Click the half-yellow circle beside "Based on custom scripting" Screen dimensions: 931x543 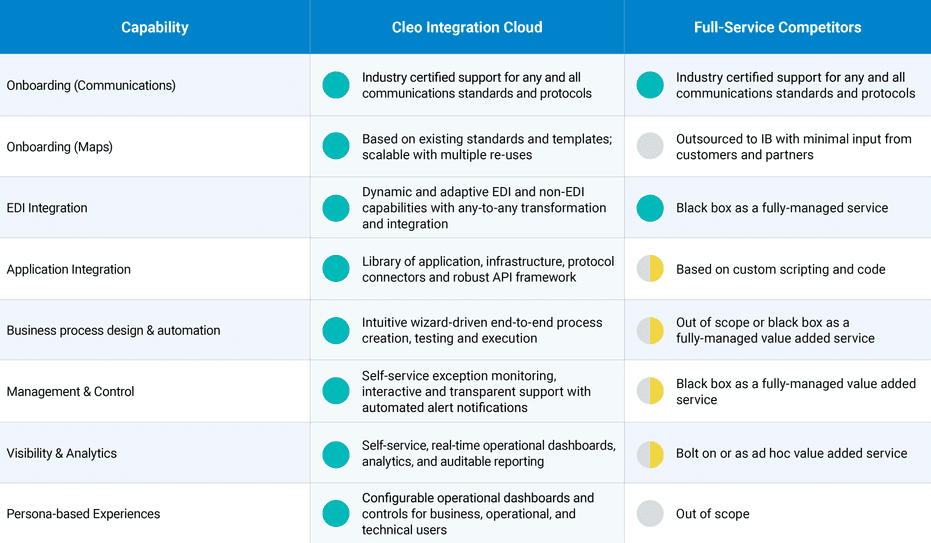click(x=650, y=269)
